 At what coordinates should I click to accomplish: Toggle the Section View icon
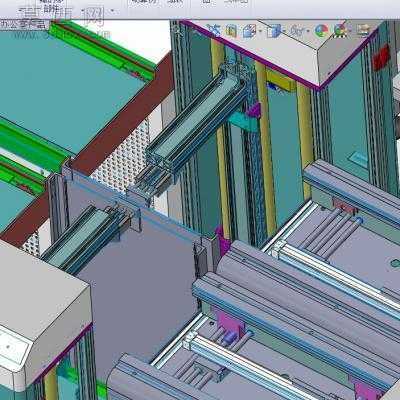(x=232, y=31)
